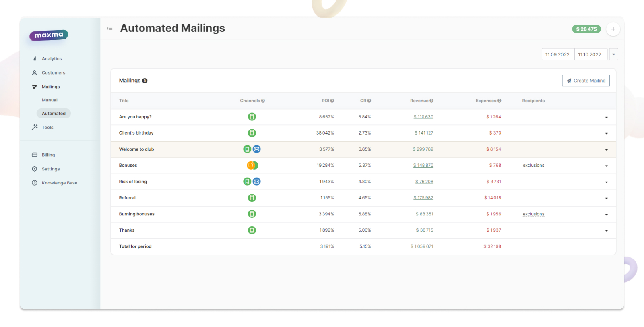Expand the Are you happy? row

(x=606, y=118)
